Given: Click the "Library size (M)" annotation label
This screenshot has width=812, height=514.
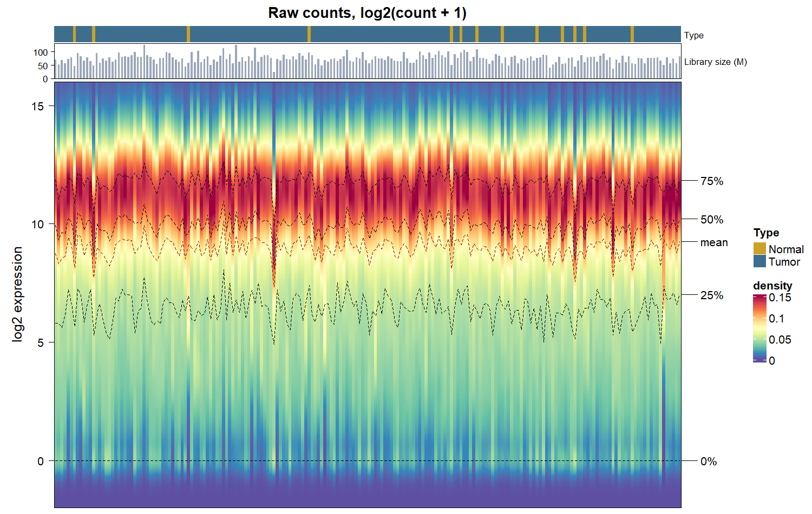Looking at the screenshot, I should (716, 62).
